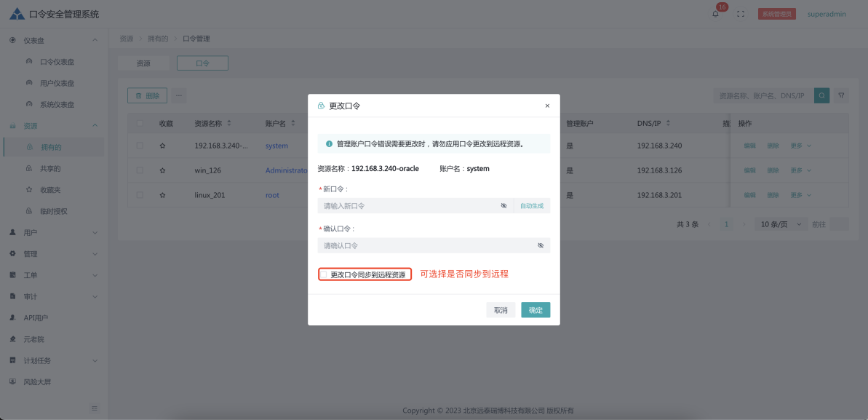Click the 确定 button
Screen dimensions: 868x420
point(535,310)
